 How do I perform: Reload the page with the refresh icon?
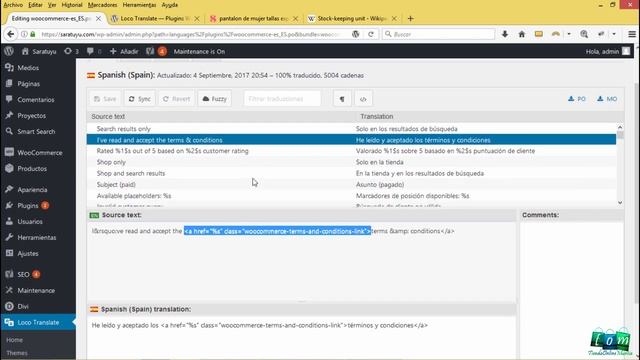click(x=371, y=34)
